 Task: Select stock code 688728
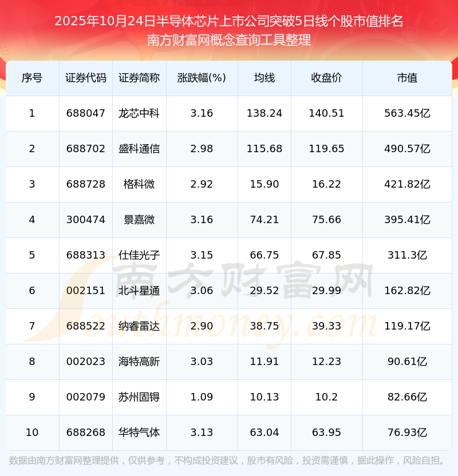click(86, 184)
